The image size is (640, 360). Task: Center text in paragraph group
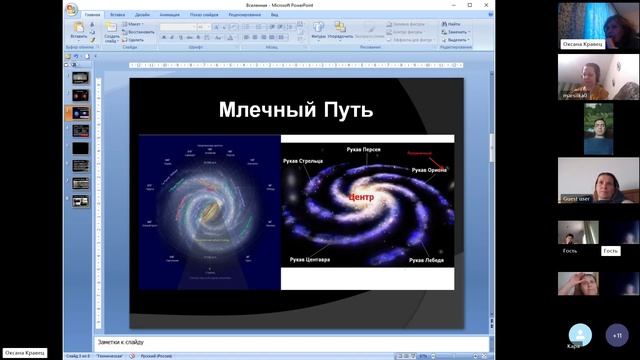tap(255, 38)
